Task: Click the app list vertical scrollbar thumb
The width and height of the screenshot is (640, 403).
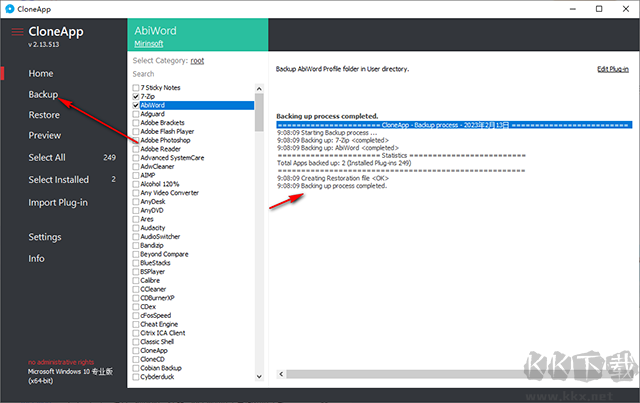Action: (x=259, y=112)
